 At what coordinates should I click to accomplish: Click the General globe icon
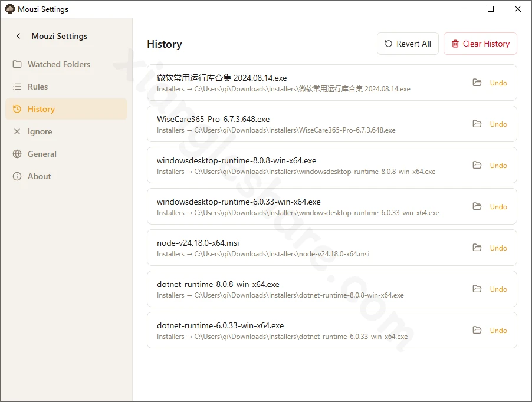click(17, 154)
